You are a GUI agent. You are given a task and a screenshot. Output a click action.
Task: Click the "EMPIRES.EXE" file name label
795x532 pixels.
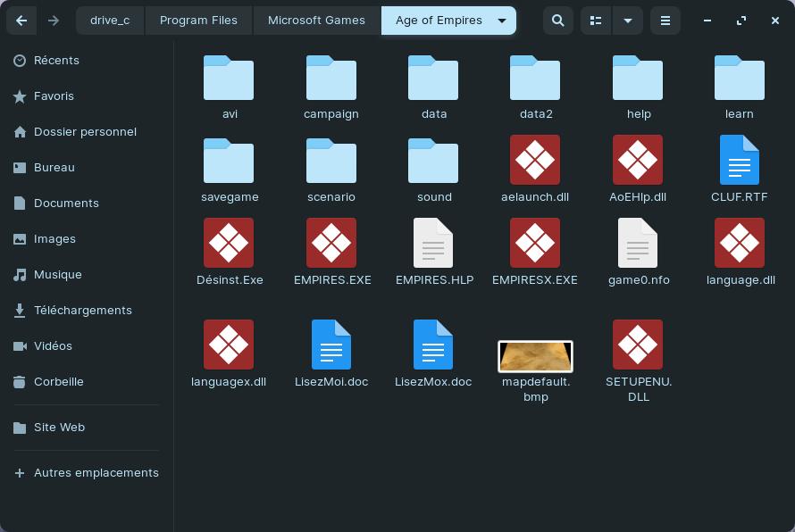pyautogui.click(x=332, y=280)
